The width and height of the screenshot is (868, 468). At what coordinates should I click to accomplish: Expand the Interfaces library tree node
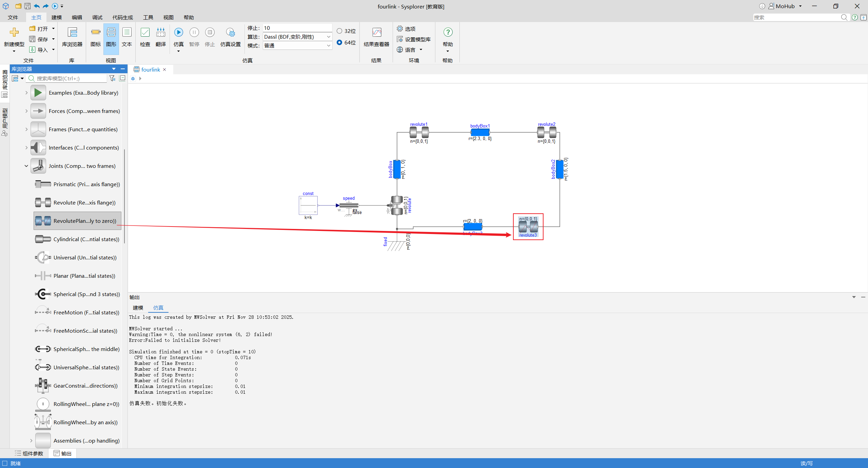[26, 148]
